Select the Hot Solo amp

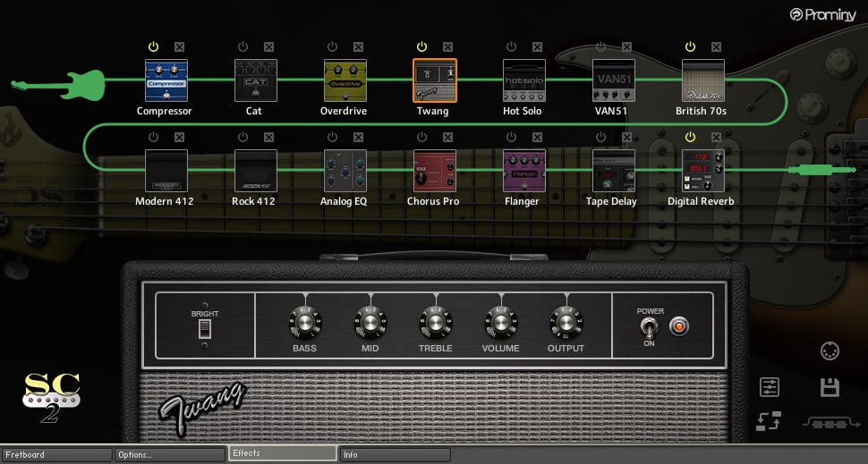pos(523,80)
